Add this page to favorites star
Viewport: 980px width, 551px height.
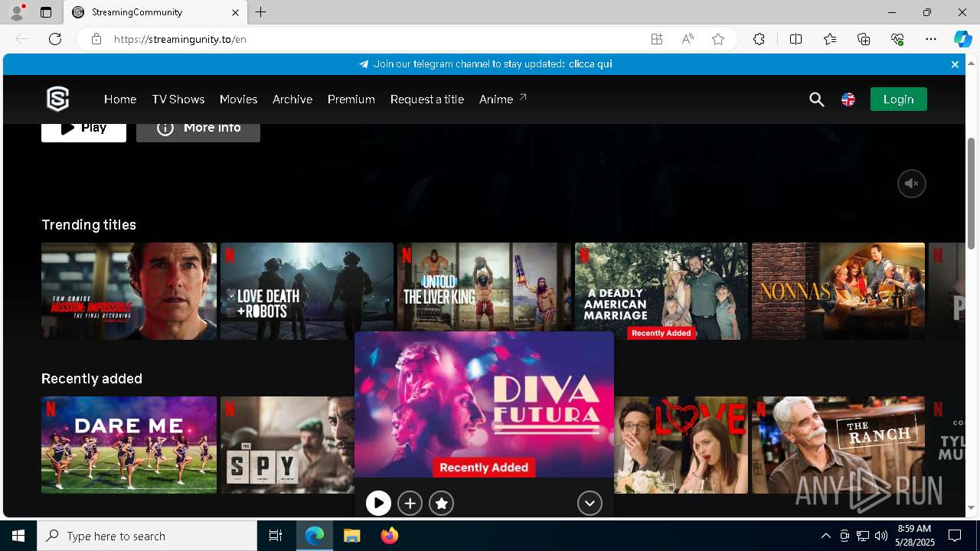point(718,39)
